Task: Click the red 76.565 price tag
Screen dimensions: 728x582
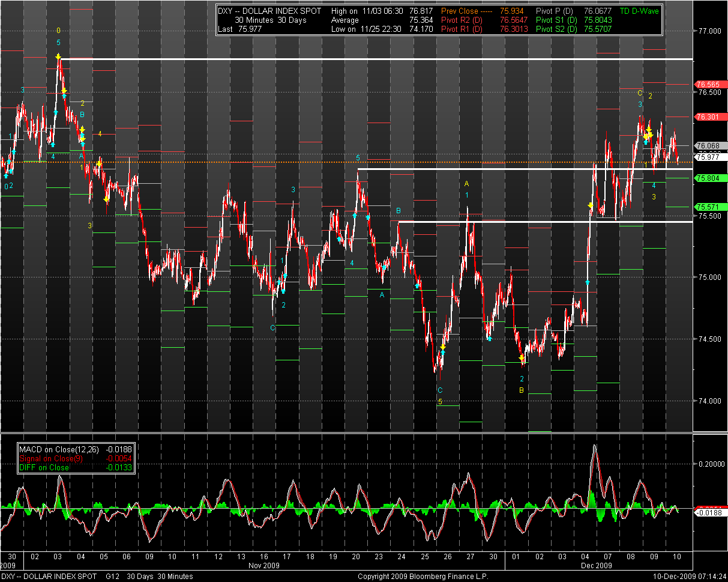Action: coord(706,85)
